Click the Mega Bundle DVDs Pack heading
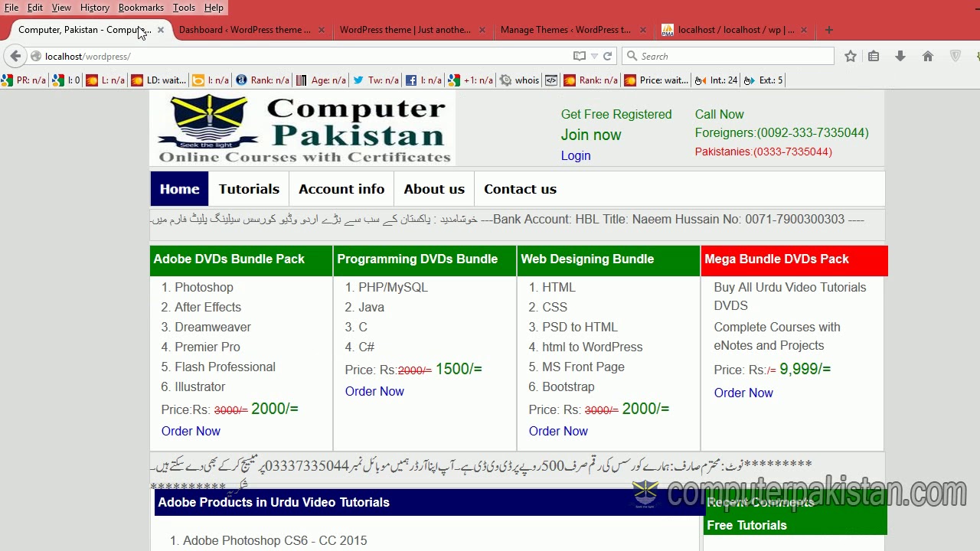The image size is (980, 551). coord(776,259)
